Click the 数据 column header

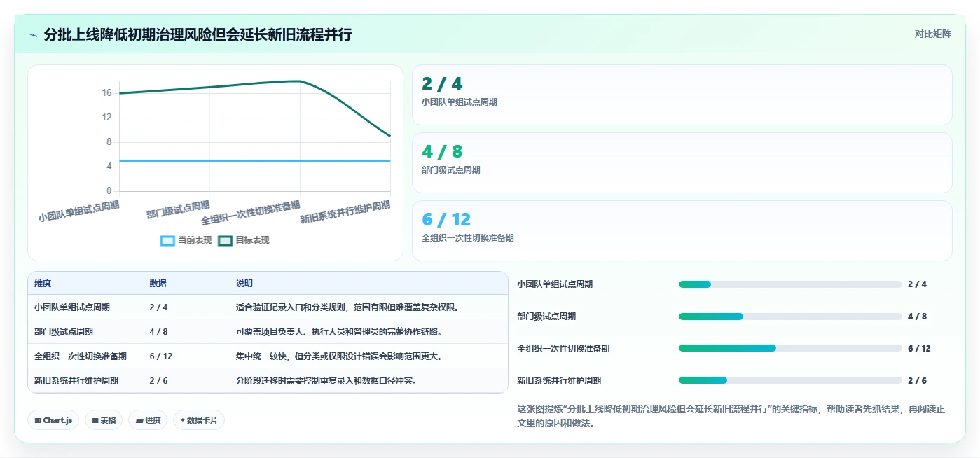tap(158, 284)
